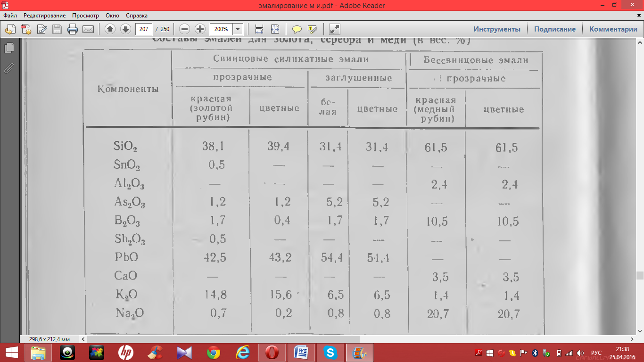Screen dimensions: 644x362
Task: Open the Инструменты pane
Action: point(497,29)
